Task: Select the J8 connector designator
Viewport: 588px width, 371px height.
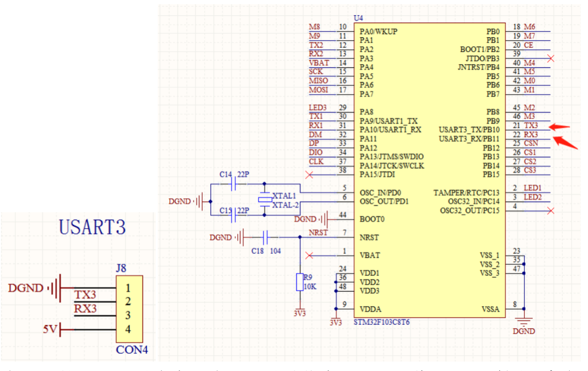Action: point(121,269)
